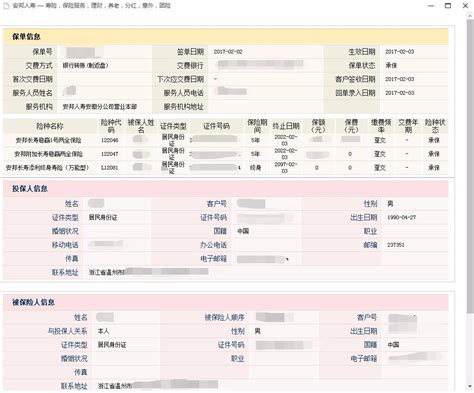This screenshot has width=474, height=393.
Task: Maximize the insurance policy window
Action: (x=448, y=6)
